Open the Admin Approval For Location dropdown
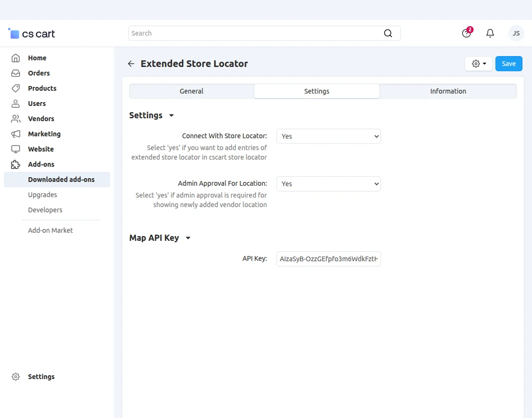 [328, 184]
